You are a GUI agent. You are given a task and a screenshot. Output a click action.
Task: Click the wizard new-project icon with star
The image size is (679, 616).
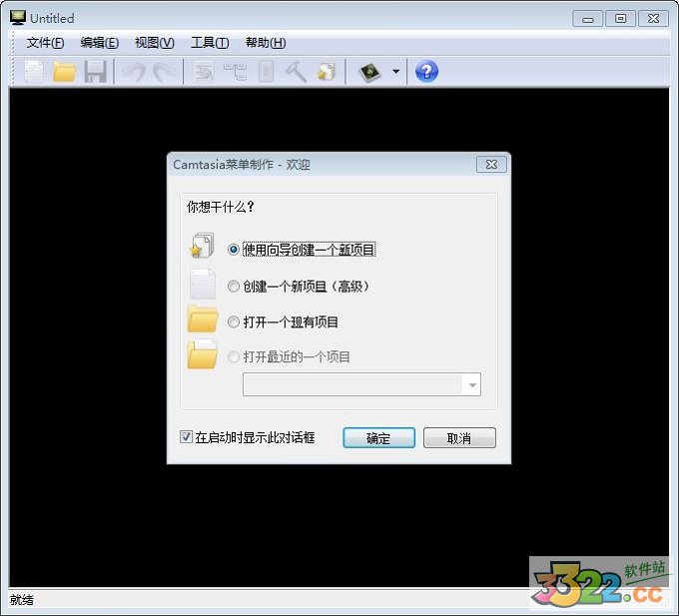[202, 246]
